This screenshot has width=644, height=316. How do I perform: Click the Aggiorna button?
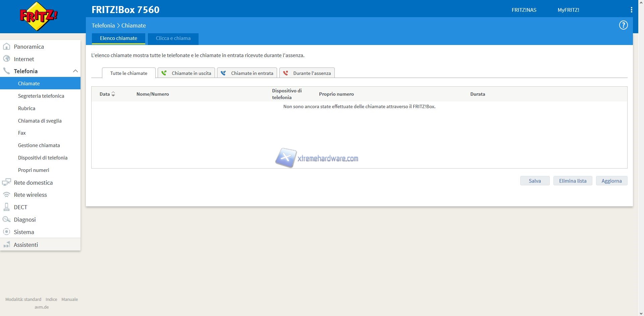tap(611, 181)
